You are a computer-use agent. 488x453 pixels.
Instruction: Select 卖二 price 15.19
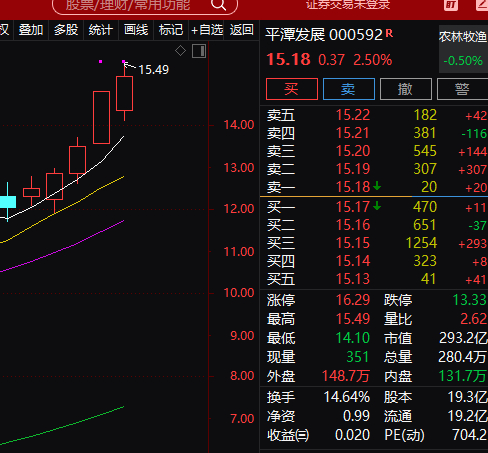point(353,169)
